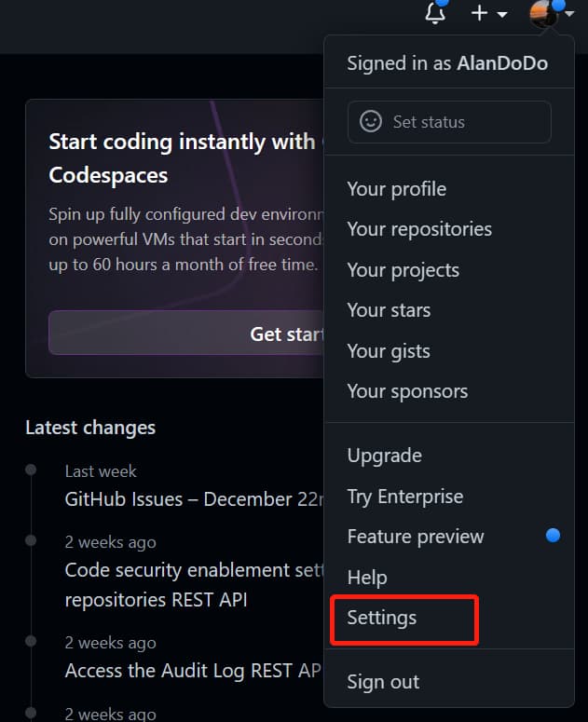Click the blue Feature preview indicator dot
Image resolution: width=588 pixels, height=722 pixels.
coord(553,536)
